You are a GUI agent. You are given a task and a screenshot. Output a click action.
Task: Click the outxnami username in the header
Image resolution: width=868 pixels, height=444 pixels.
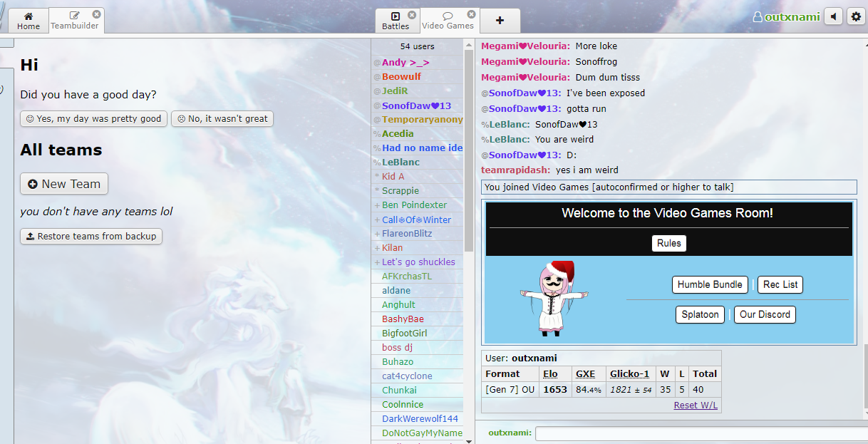(786, 17)
